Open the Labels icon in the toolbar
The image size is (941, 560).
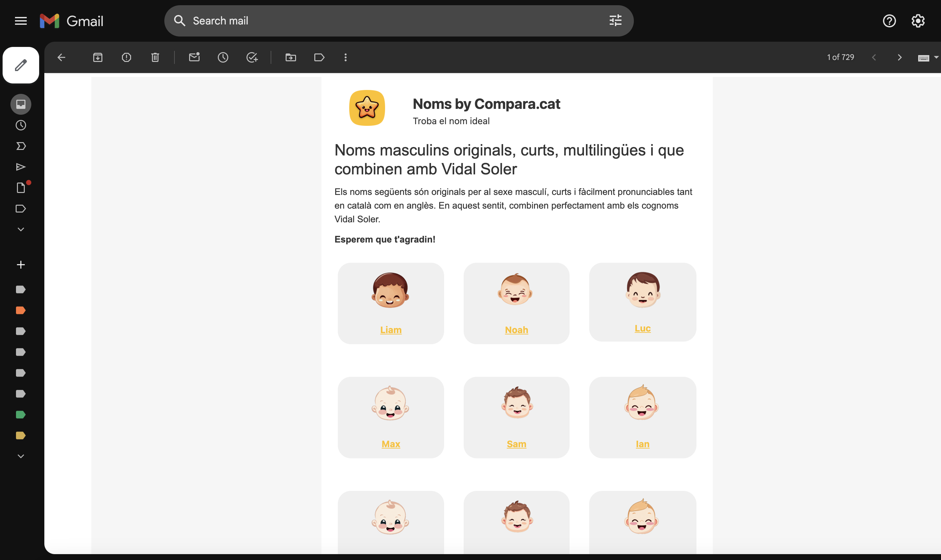point(319,57)
